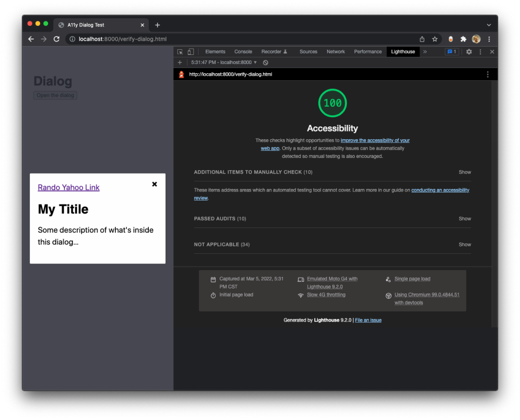The width and height of the screenshot is (520, 420).
Task: Toggle the bookmark star for this page
Action: 434,39
